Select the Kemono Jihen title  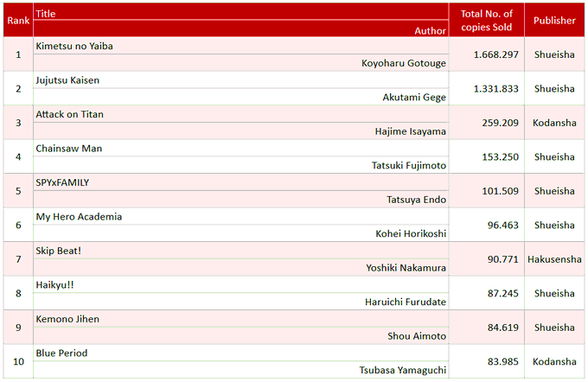(67, 319)
